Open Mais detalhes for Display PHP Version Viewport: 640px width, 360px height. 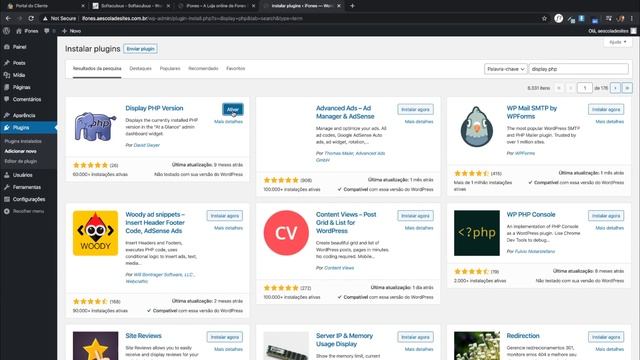coord(228,122)
